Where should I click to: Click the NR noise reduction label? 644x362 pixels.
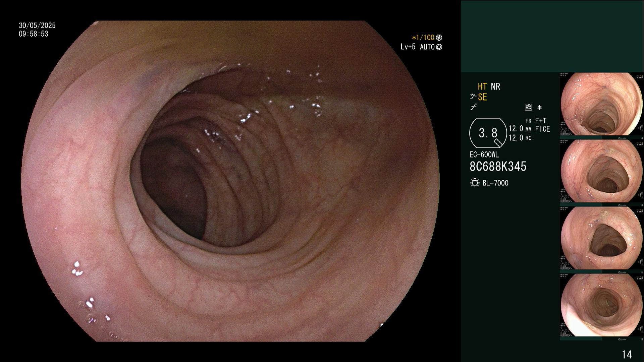[495, 86]
